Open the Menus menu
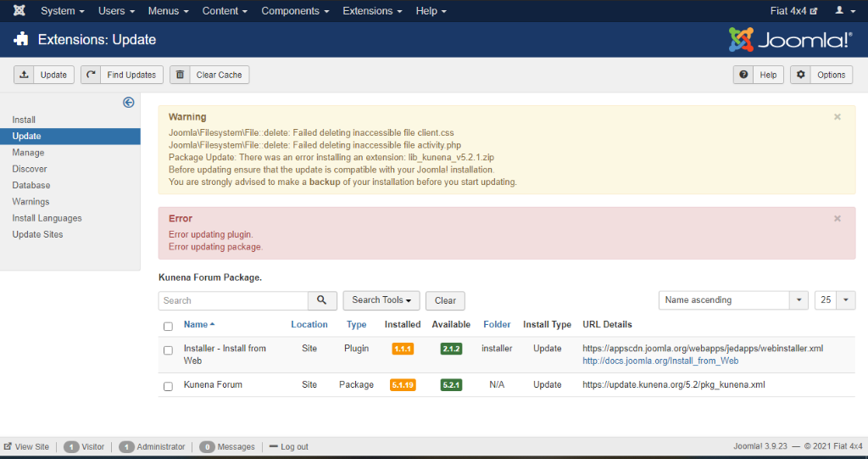This screenshot has height=459, width=868. pyautogui.click(x=169, y=11)
